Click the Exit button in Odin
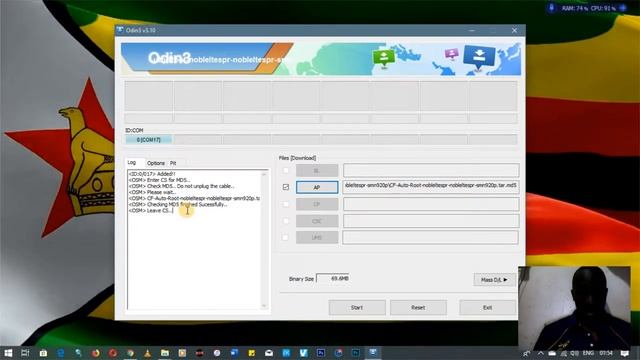Image resolution: width=640 pixels, height=360 pixels. [x=487, y=307]
